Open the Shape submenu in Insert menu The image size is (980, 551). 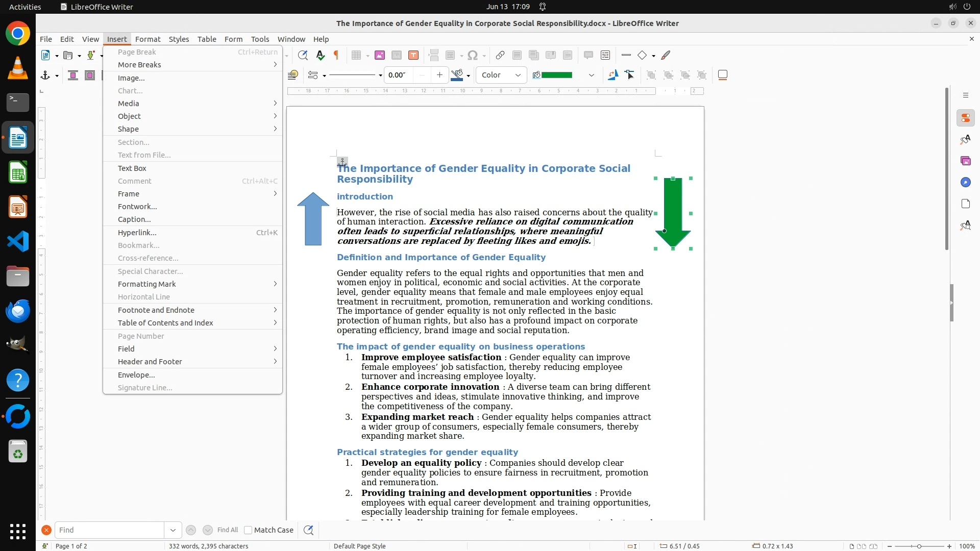click(x=129, y=129)
